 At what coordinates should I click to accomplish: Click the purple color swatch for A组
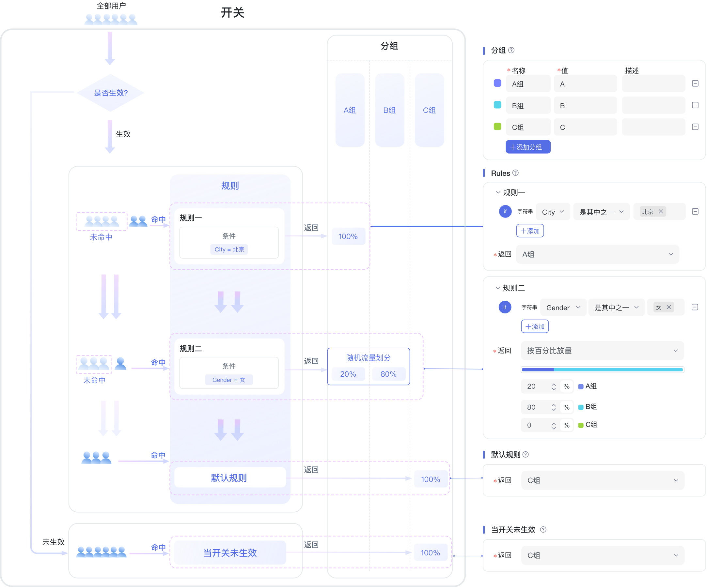tap(497, 83)
